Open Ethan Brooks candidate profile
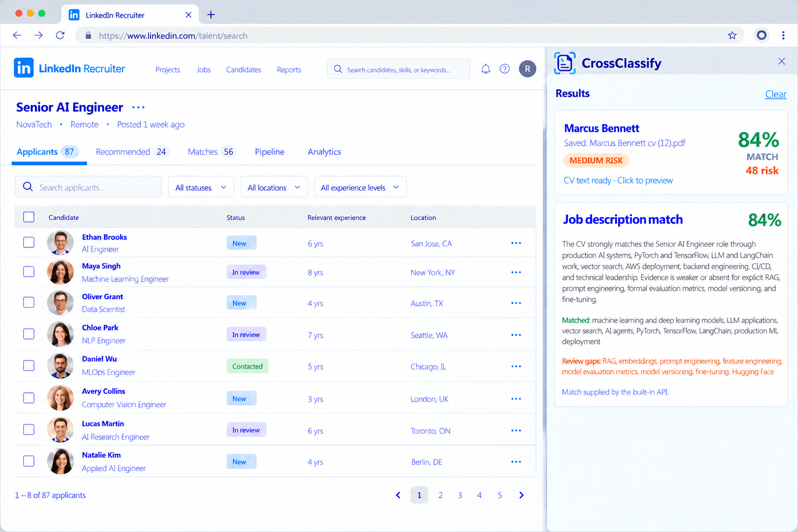The height and width of the screenshot is (532, 798). pyautogui.click(x=104, y=237)
